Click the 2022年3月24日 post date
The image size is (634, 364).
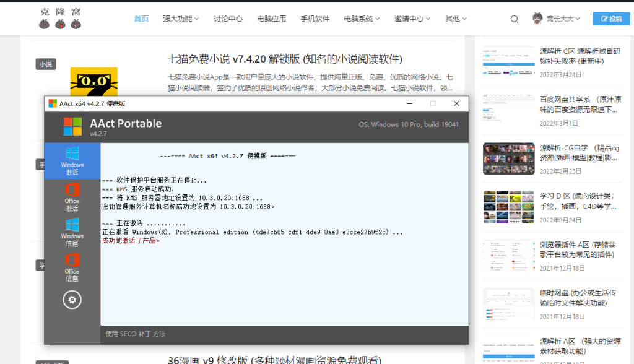560,75
